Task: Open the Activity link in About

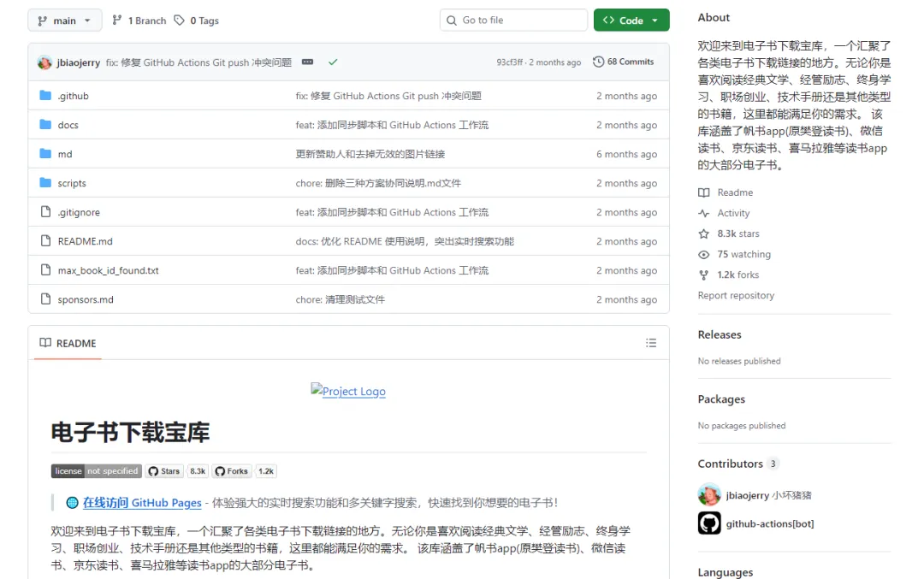Action: coord(733,213)
